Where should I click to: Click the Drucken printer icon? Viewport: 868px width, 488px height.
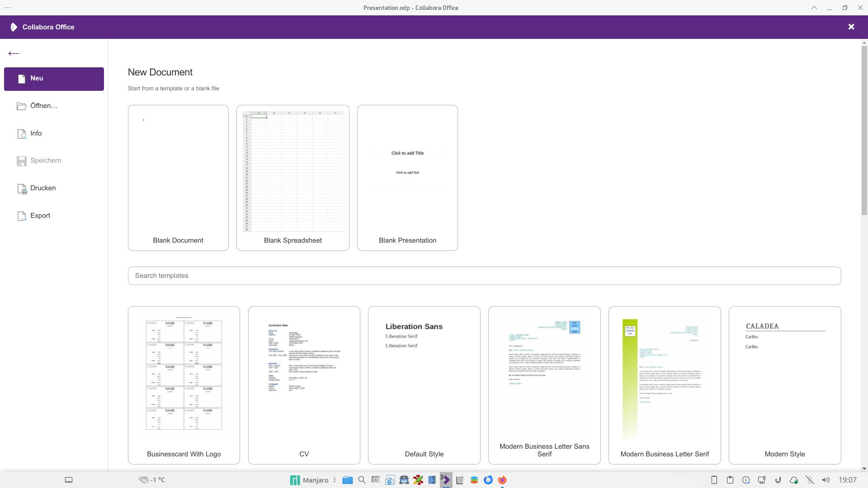tap(22, 188)
